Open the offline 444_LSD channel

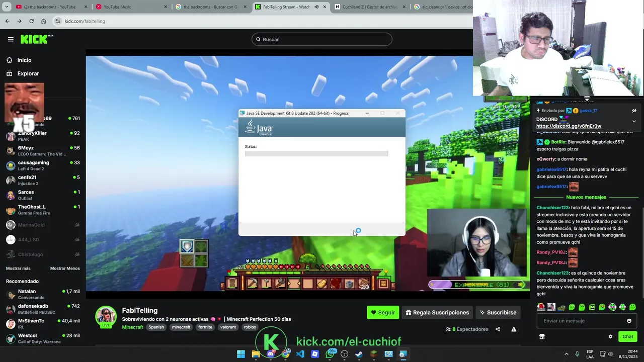(43, 239)
